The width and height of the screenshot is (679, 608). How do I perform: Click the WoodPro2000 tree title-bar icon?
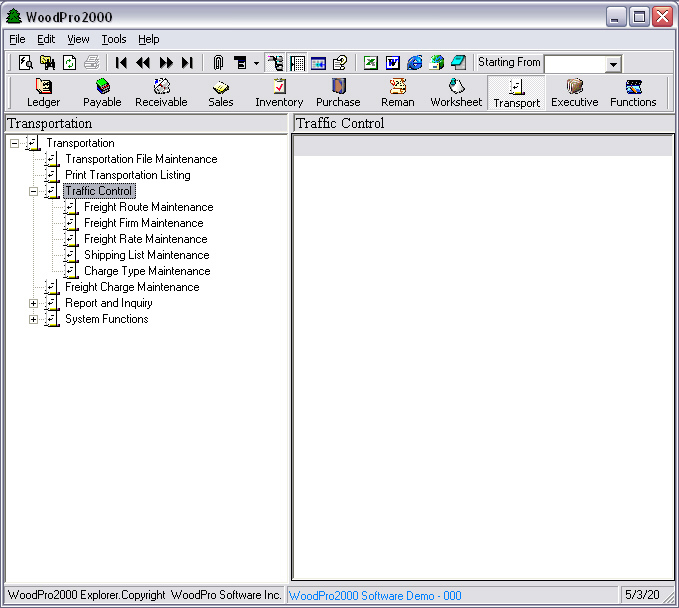point(13,16)
